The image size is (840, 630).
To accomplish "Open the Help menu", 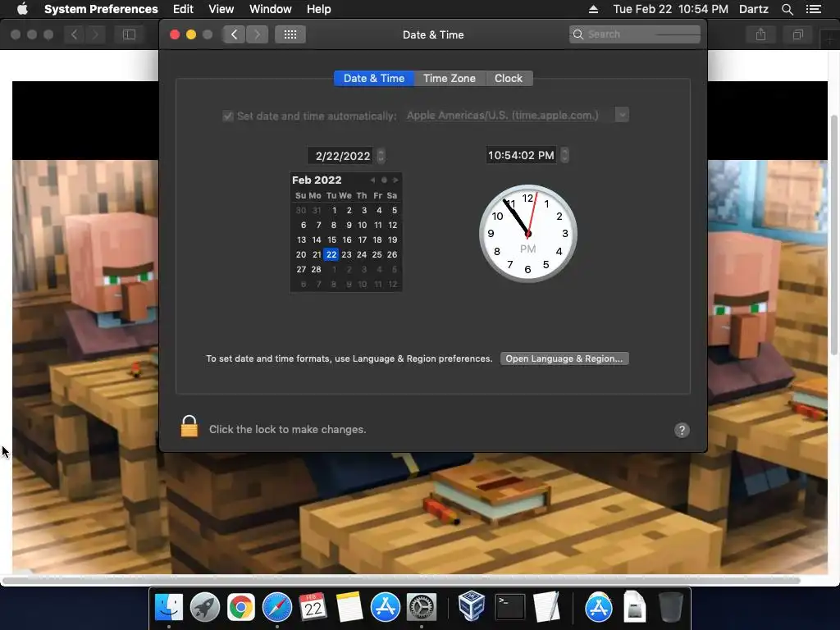I will (x=318, y=9).
